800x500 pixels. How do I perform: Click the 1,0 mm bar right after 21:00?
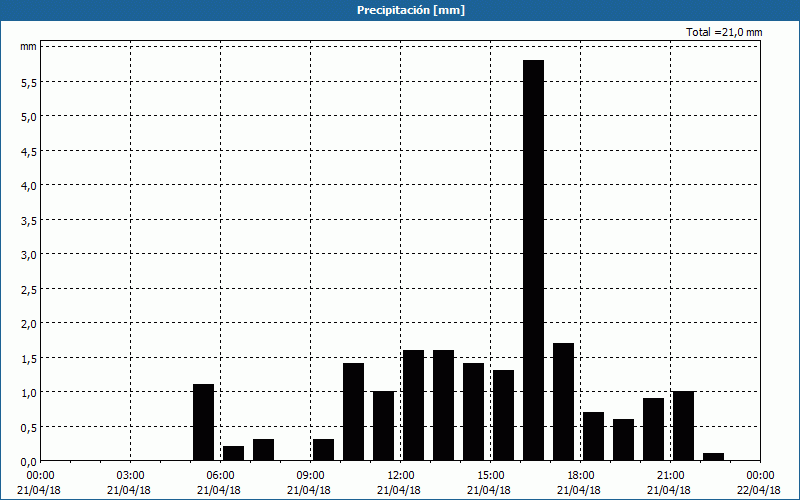(x=684, y=426)
